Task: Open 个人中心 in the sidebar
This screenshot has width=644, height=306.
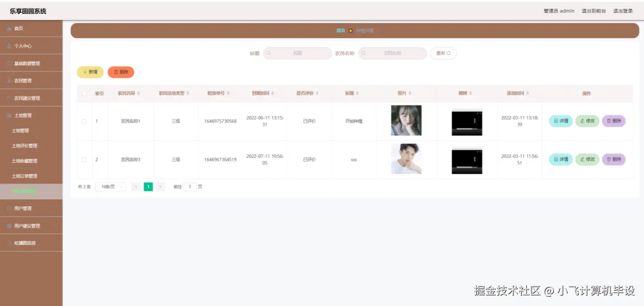Action: [31, 46]
